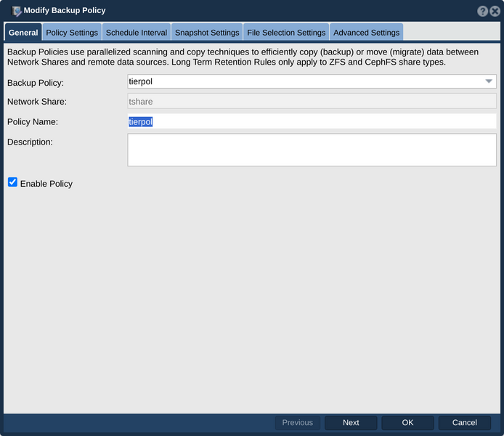Click the Cancel button
504x436 pixels.
point(465,422)
